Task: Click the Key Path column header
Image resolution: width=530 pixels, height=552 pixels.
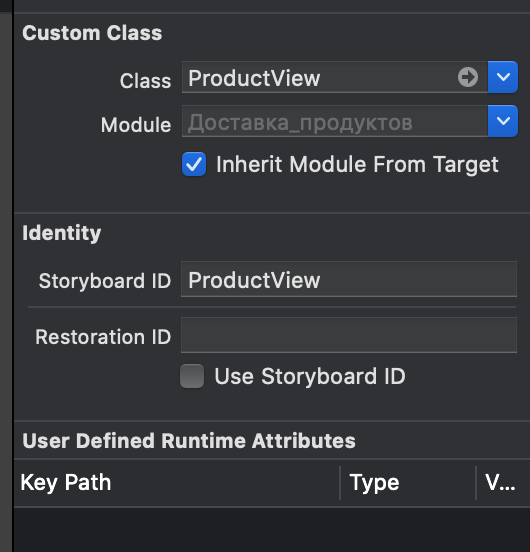Action: coord(66,482)
